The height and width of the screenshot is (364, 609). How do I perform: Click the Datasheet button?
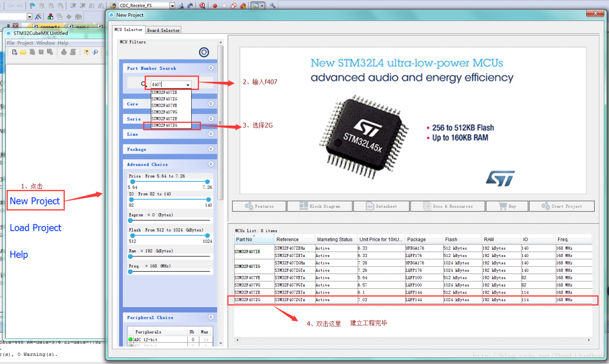382,206
